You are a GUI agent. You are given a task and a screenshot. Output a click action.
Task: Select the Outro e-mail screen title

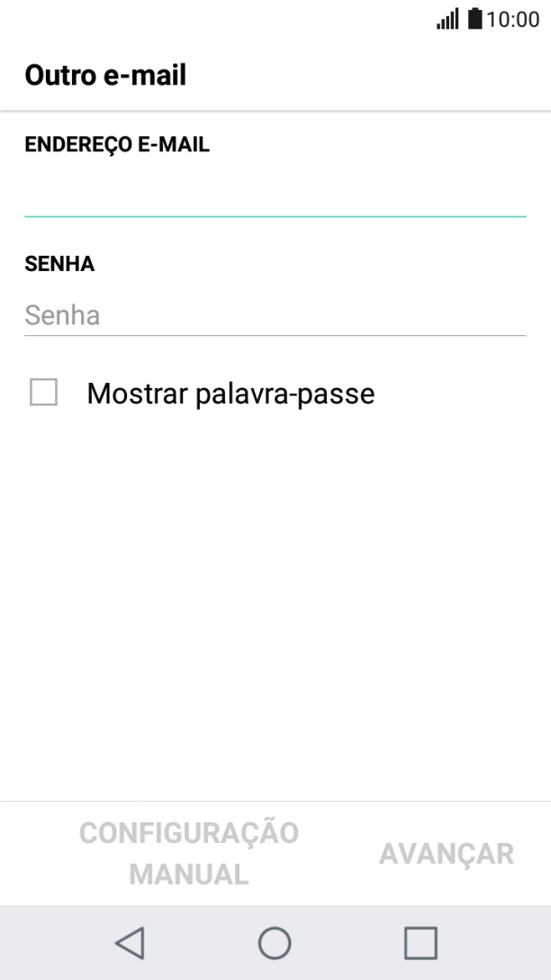click(x=105, y=75)
